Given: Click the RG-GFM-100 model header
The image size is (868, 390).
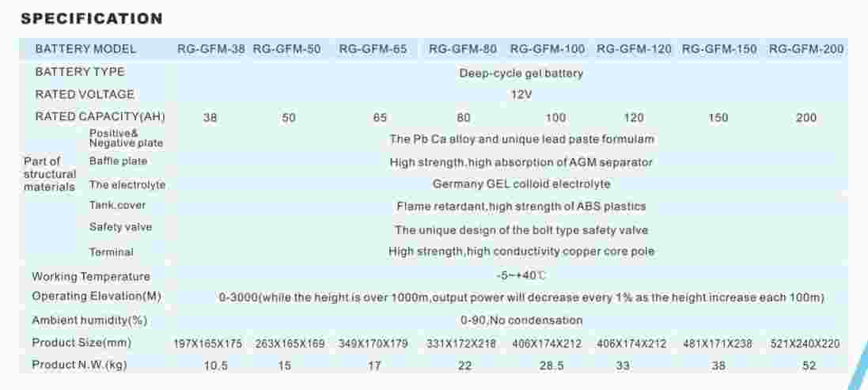Looking at the screenshot, I should click(x=548, y=49).
